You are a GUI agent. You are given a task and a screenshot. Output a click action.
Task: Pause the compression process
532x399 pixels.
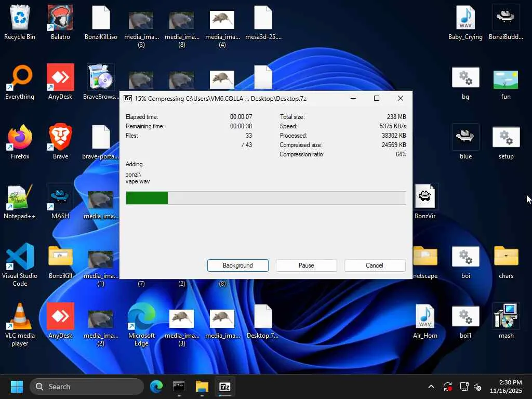tap(306, 265)
